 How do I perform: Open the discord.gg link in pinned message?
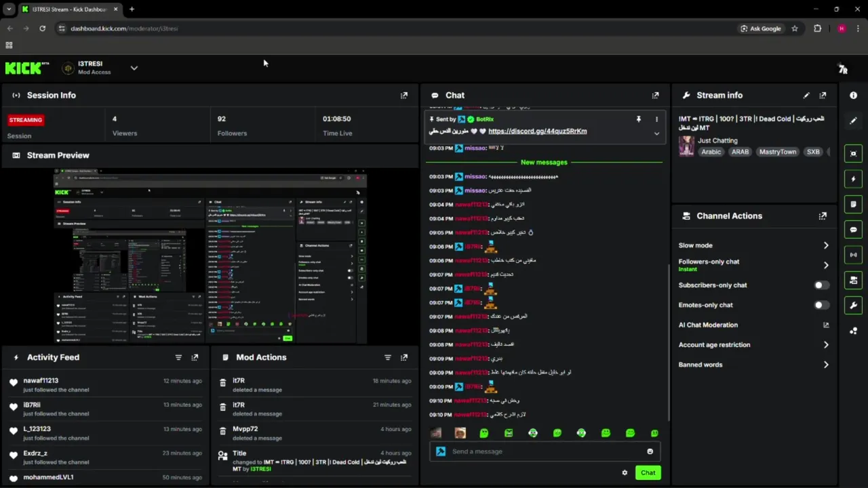click(537, 131)
